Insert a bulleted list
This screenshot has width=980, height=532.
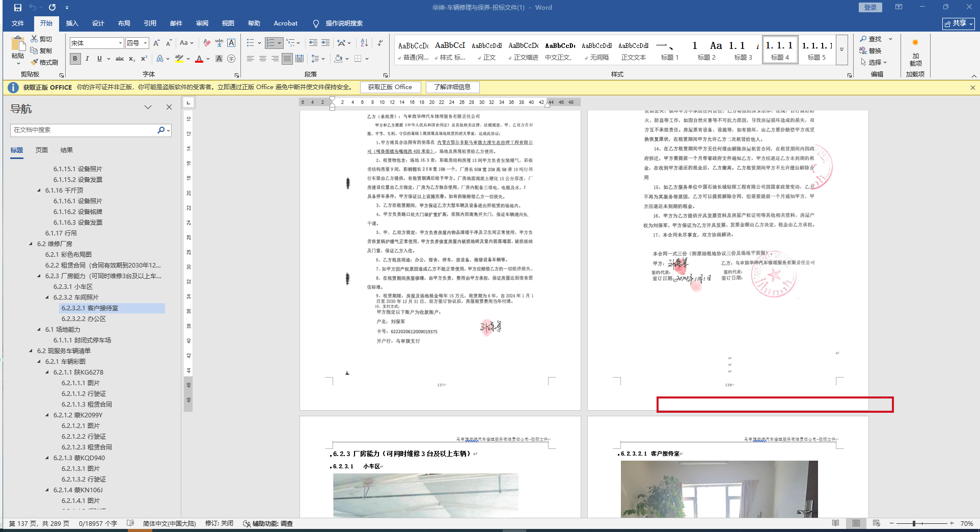[x=250, y=43]
